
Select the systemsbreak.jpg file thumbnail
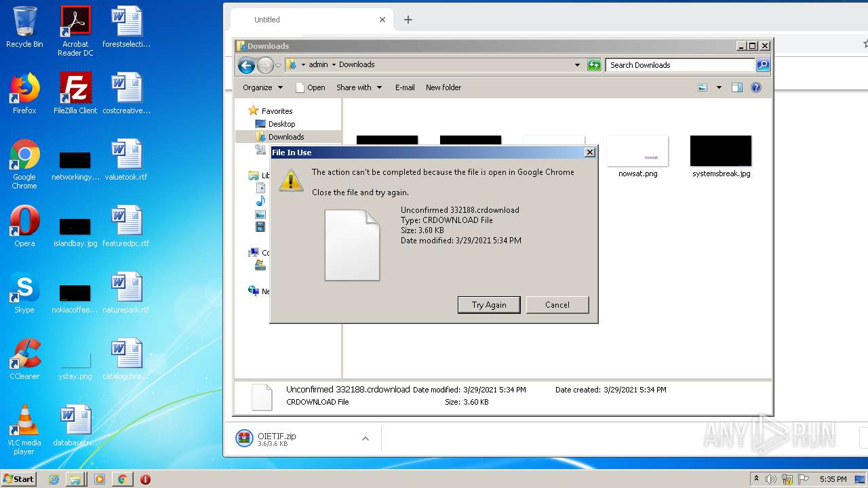[721, 157]
